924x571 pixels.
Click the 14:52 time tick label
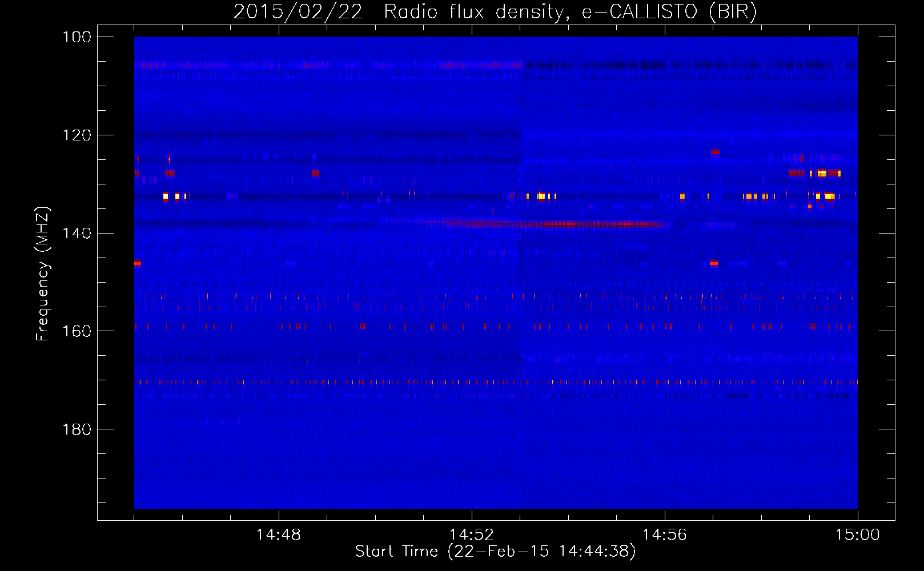point(471,535)
